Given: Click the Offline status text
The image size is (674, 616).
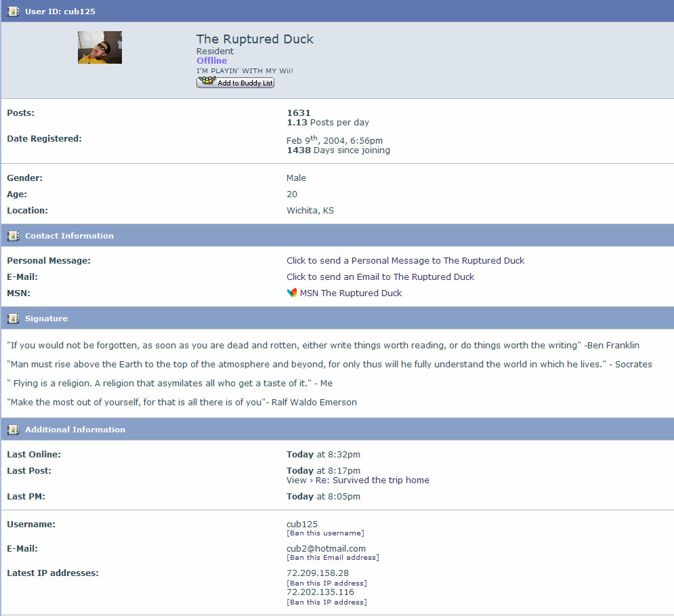Looking at the screenshot, I should coord(211,61).
